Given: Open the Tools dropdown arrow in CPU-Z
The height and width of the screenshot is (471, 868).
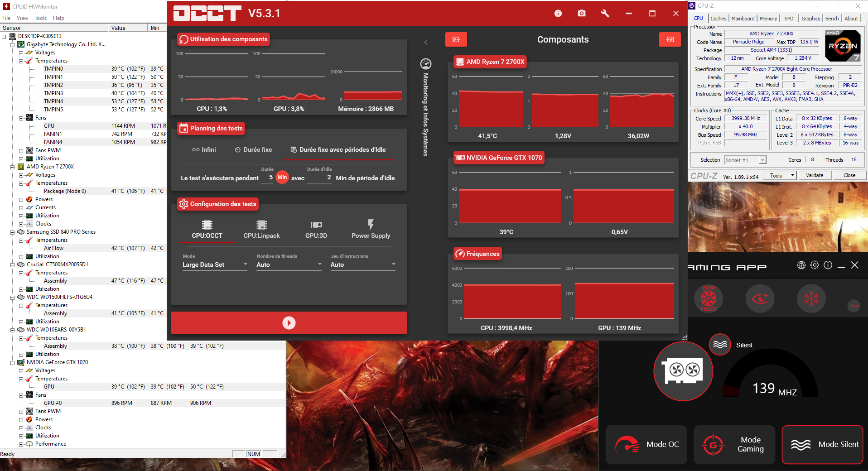Looking at the screenshot, I should pyautogui.click(x=792, y=175).
